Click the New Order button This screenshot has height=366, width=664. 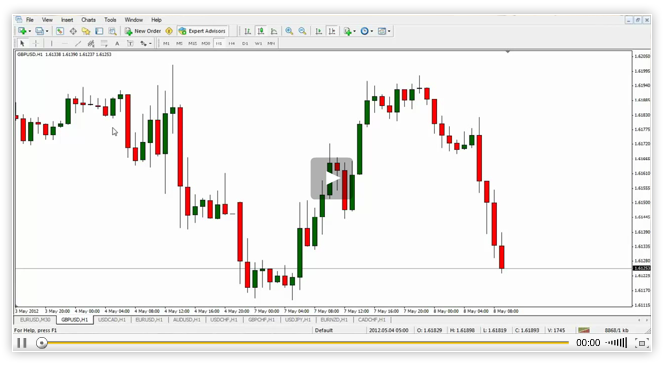tap(143, 31)
